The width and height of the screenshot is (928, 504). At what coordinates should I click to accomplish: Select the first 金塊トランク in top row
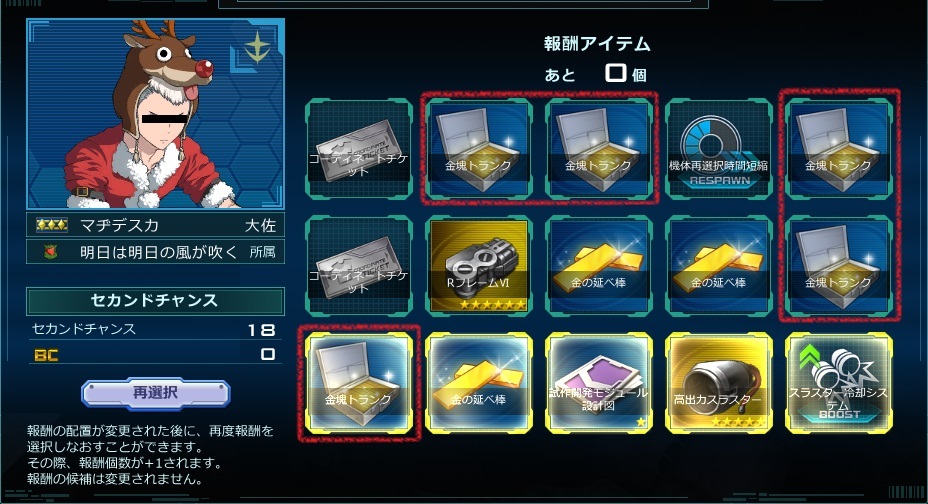coord(478,148)
